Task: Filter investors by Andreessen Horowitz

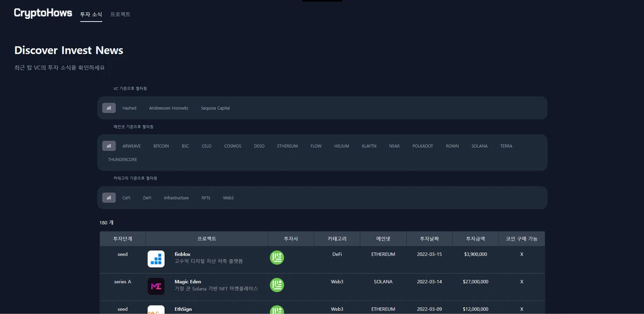Action: [x=169, y=108]
